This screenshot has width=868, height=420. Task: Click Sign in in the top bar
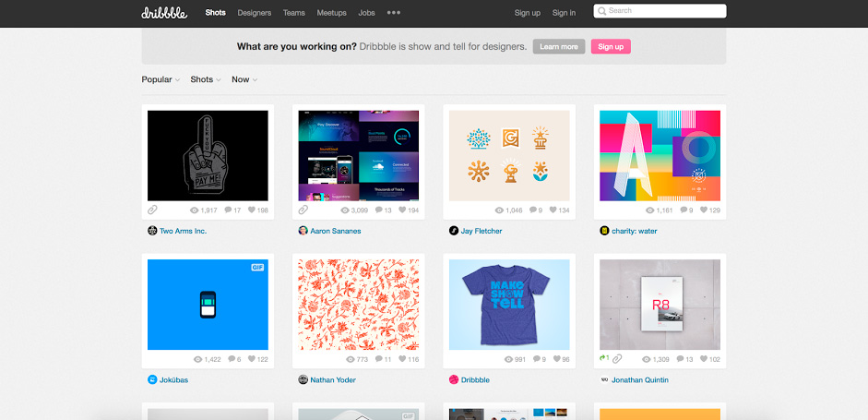(x=564, y=13)
